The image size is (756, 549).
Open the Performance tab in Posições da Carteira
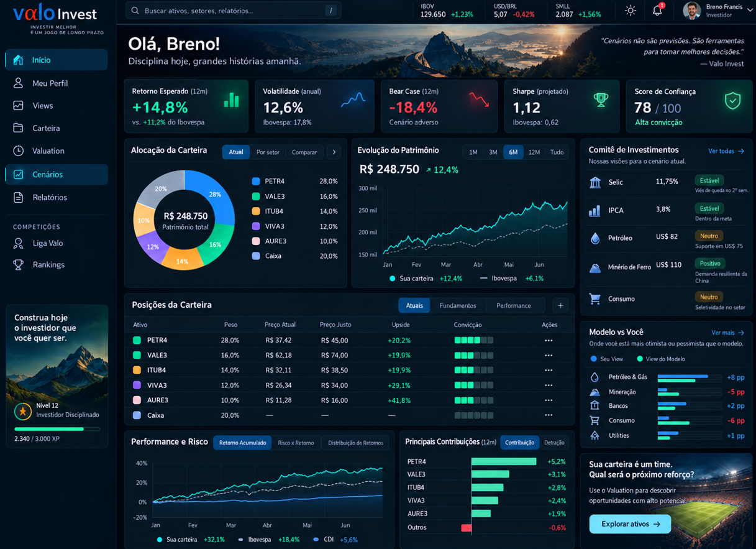click(x=514, y=305)
